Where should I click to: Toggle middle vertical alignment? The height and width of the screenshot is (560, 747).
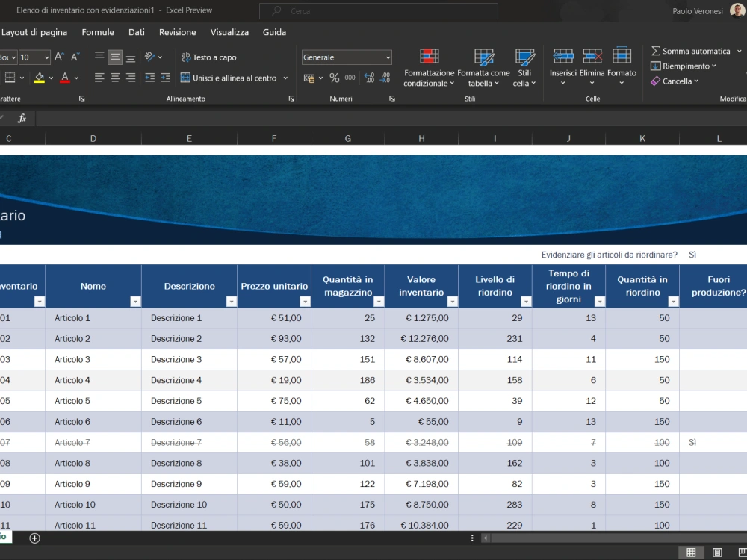tap(115, 57)
